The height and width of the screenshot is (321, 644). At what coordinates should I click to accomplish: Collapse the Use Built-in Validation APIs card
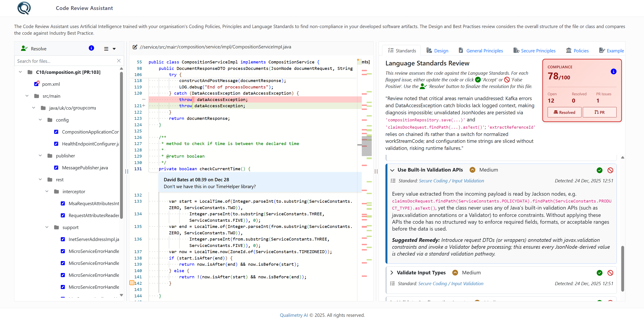[392, 170]
